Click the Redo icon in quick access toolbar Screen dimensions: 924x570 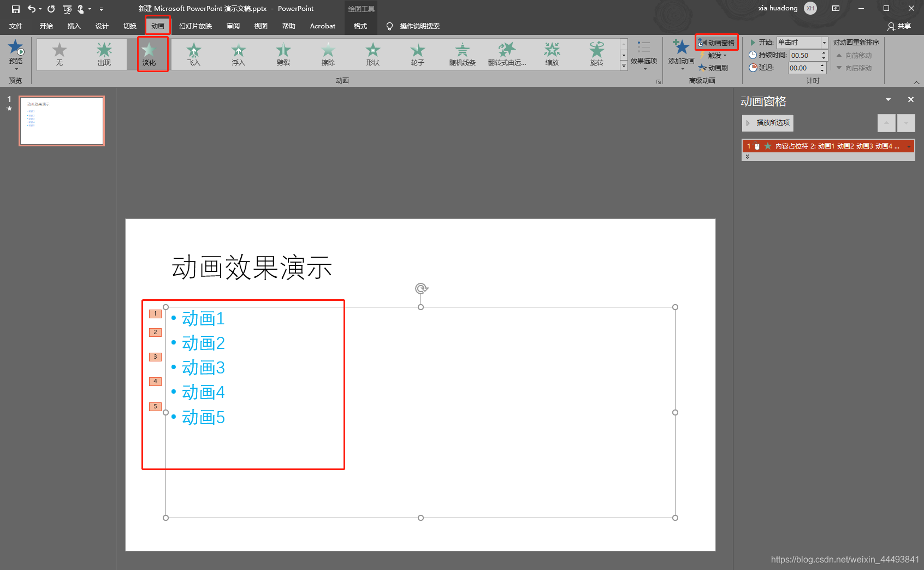coord(51,9)
